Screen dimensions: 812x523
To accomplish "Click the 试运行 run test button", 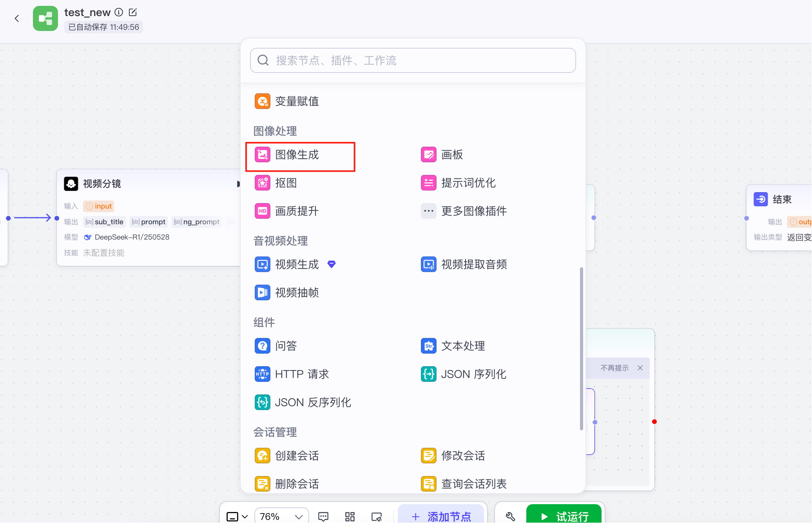I will 564,516.
